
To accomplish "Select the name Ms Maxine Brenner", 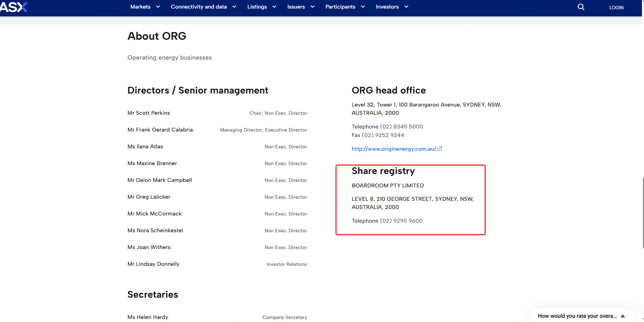I will [x=152, y=163].
